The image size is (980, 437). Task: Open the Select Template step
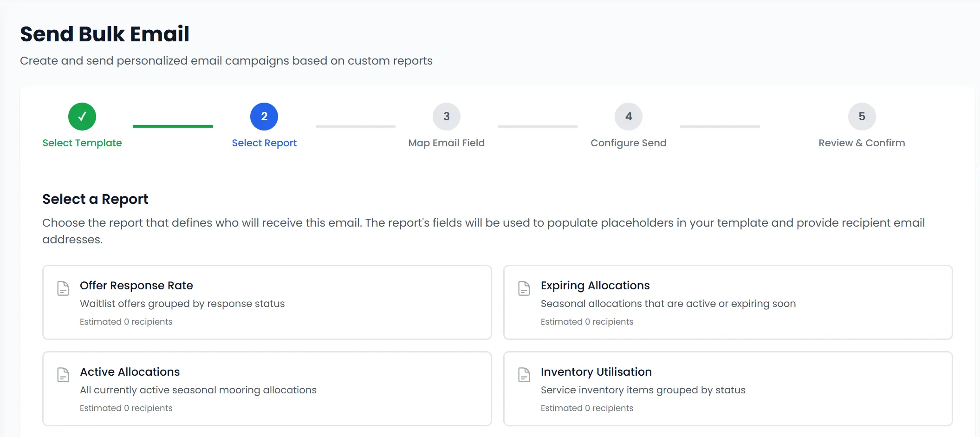82,143
